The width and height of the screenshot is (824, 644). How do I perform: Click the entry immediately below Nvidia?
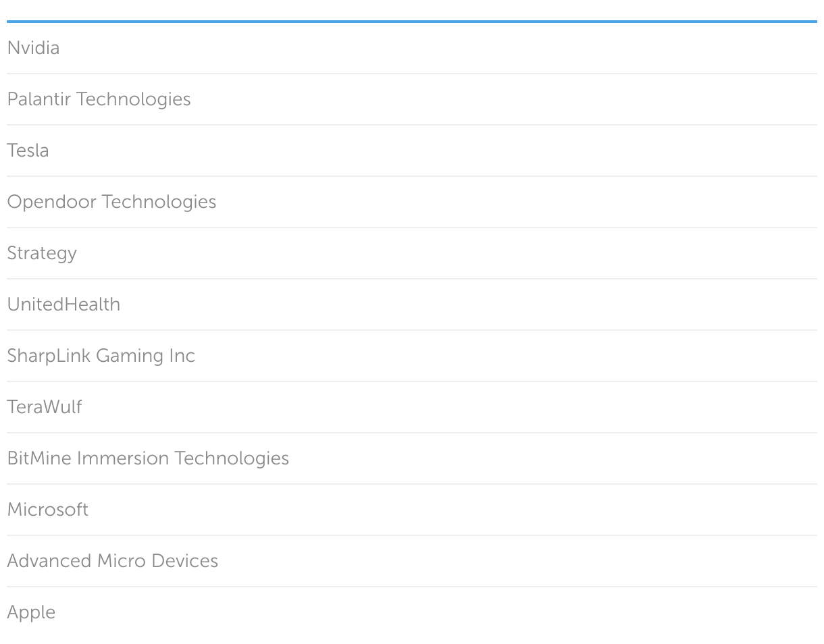click(x=99, y=99)
